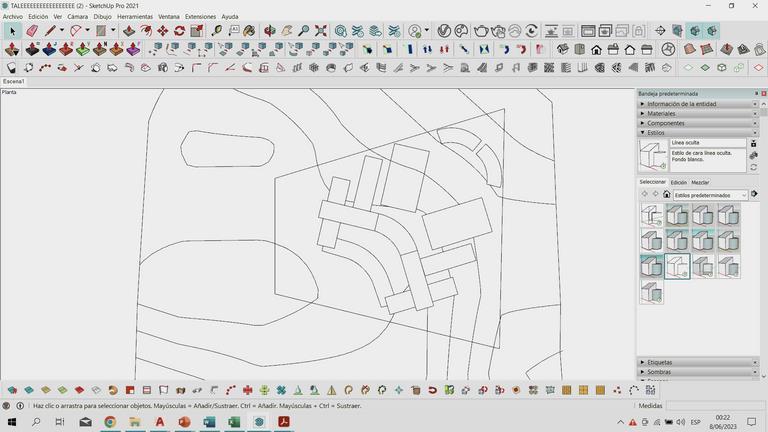This screenshot has height=432, width=768.
Task: Choose the Pan hand tool
Action: click(287, 31)
